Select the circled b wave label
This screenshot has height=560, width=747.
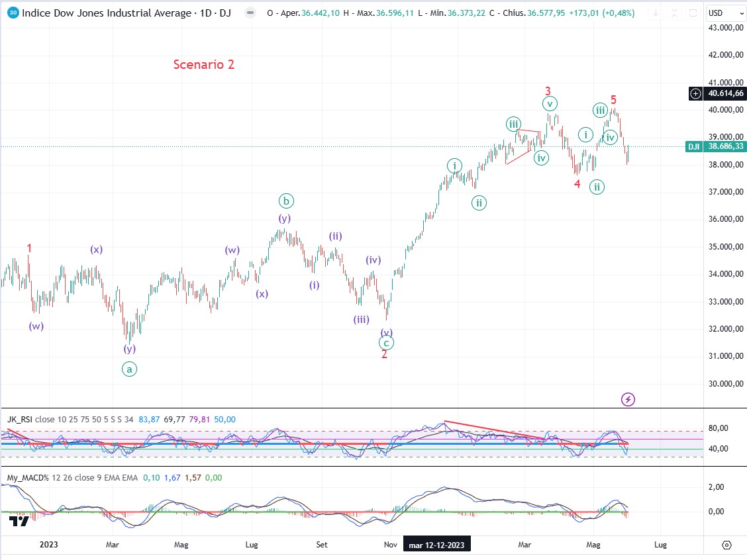pyautogui.click(x=286, y=201)
